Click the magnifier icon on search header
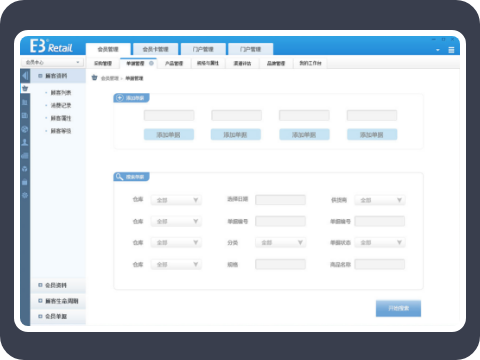This screenshot has width=480, height=360. [119, 177]
